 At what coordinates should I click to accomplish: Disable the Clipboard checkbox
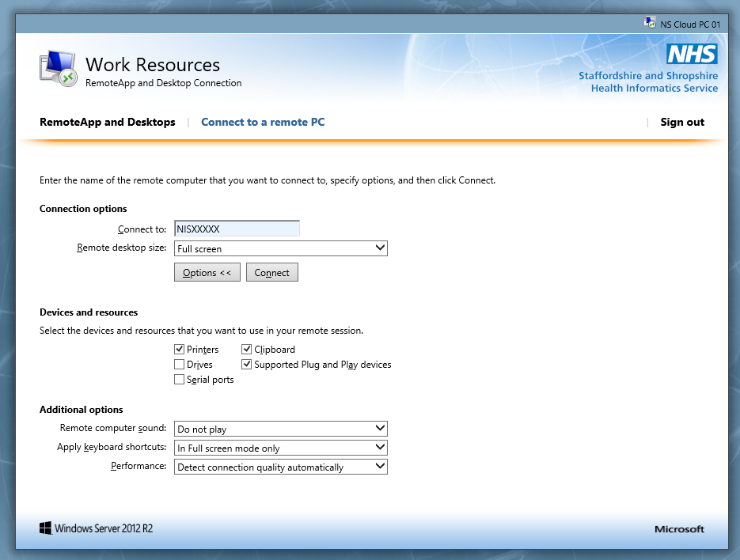click(247, 350)
